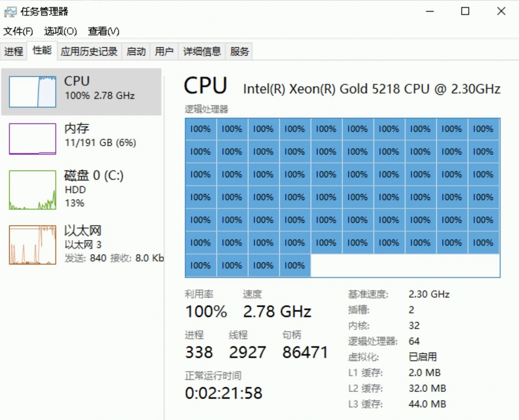Select the 磁盘 0 (C:) disk graph
Viewport: 519px width, 420px height.
click(x=33, y=190)
